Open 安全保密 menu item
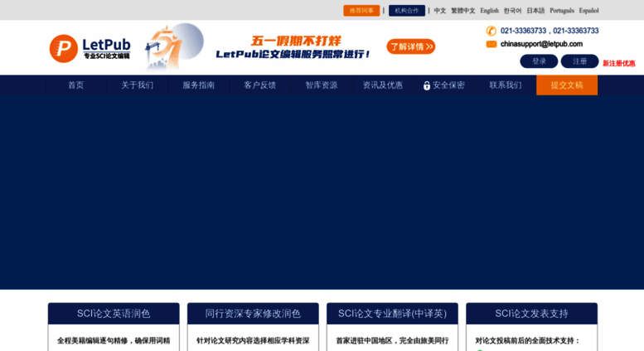The image size is (644, 351). click(444, 85)
